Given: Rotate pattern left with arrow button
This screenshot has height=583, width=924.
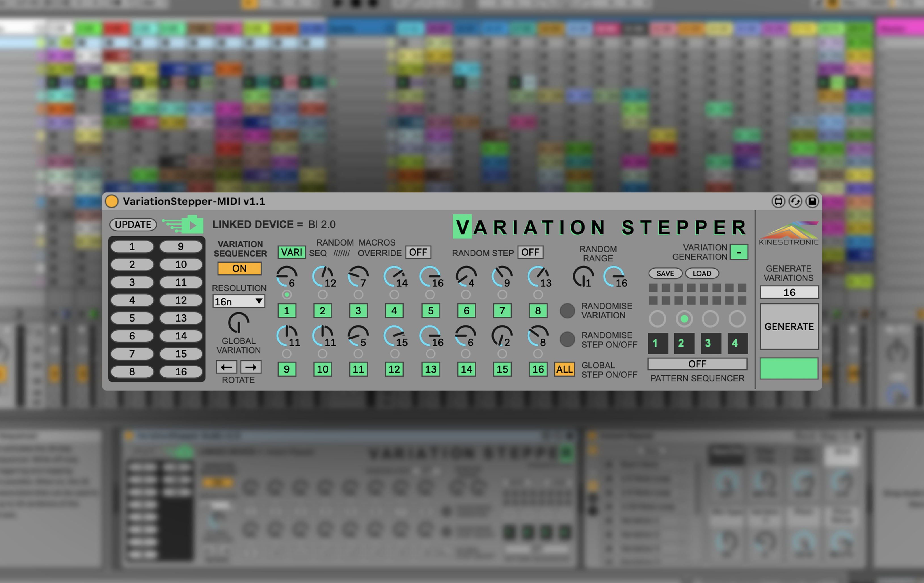Looking at the screenshot, I should (226, 367).
